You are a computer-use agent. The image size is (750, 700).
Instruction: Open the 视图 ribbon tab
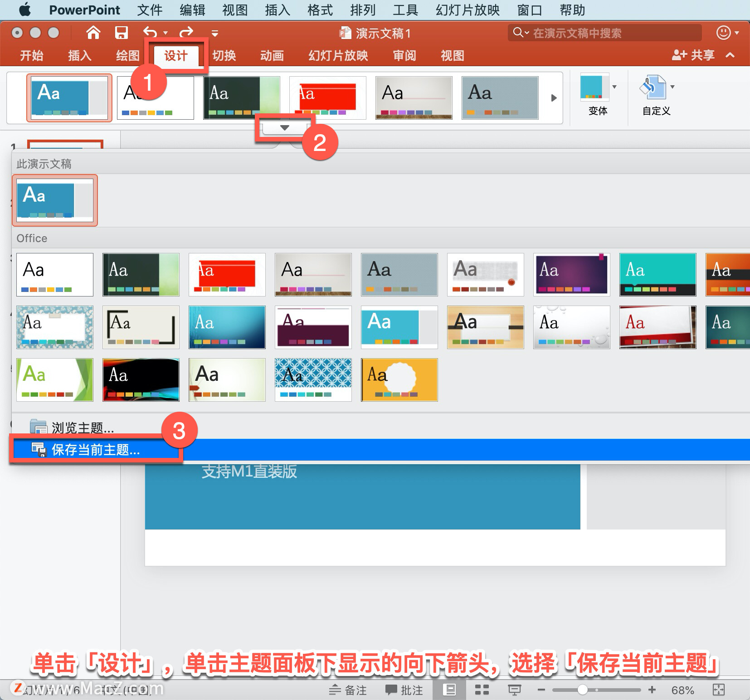tap(453, 55)
